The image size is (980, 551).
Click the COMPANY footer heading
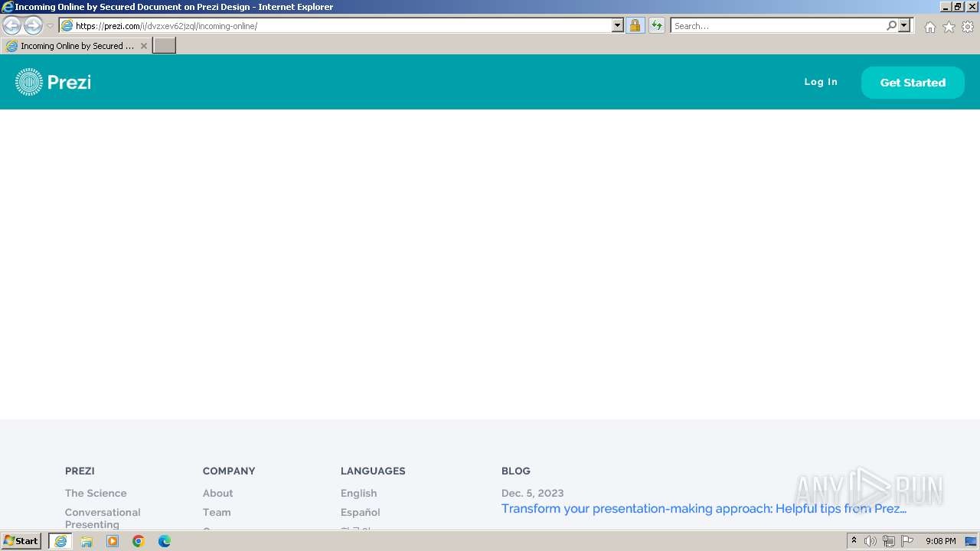(x=229, y=471)
